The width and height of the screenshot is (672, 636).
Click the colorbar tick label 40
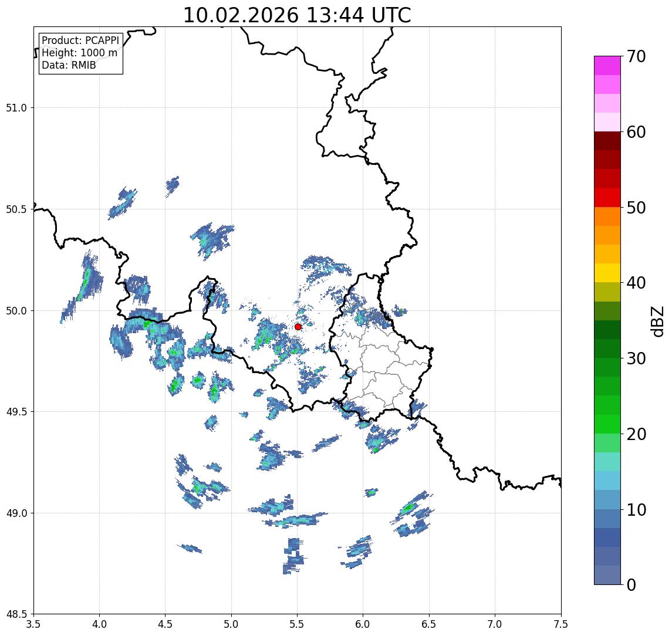[636, 283]
